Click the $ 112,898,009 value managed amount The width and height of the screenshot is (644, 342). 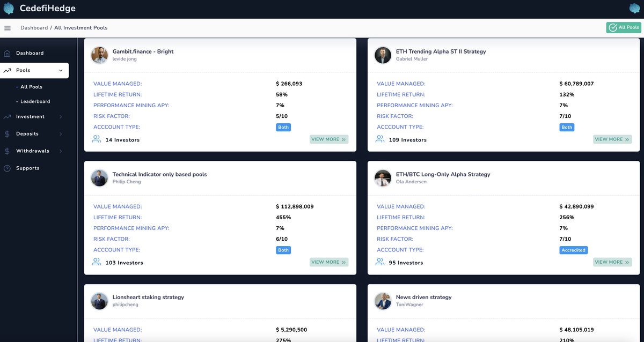[x=295, y=207]
